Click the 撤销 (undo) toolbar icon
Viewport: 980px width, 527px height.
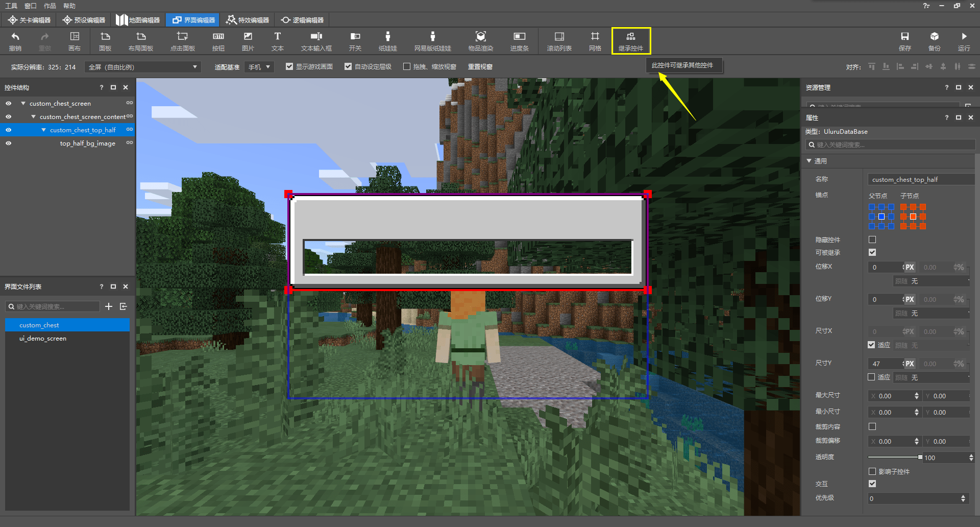click(x=15, y=41)
